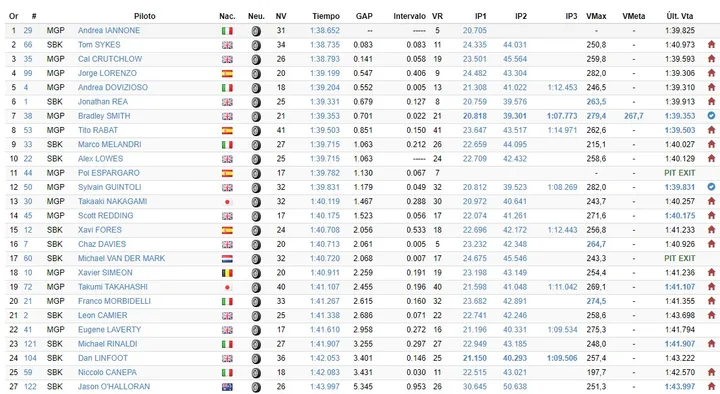The height and width of the screenshot is (394, 720).
Task: Click the VMeta column header
Action: 634,16
